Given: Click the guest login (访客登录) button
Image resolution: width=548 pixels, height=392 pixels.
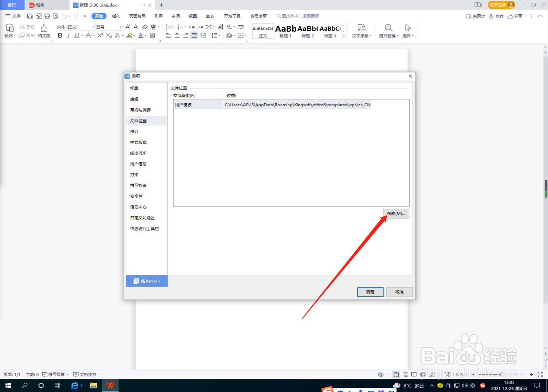Looking at the screenshot, I should click(502, 5).
